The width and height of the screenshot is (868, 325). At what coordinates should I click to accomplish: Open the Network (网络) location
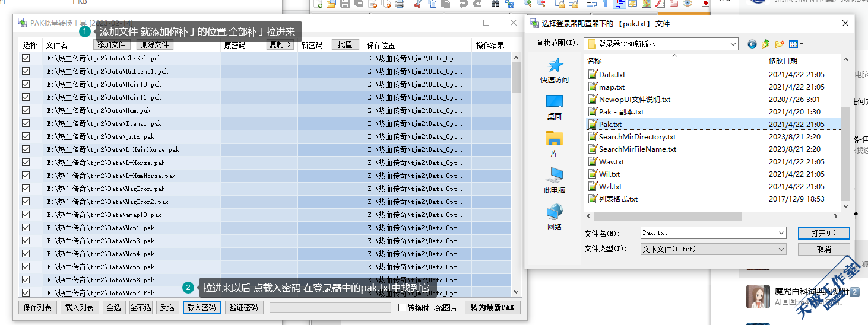pyautogui.click(x=554, y=218)
